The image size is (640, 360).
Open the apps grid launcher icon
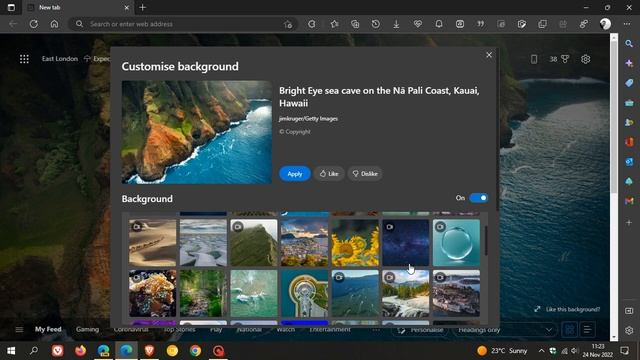[x=24, y=59]
